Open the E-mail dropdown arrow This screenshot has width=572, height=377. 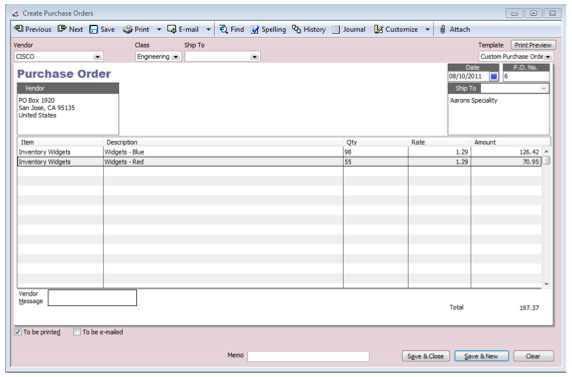tap(209, 29)
